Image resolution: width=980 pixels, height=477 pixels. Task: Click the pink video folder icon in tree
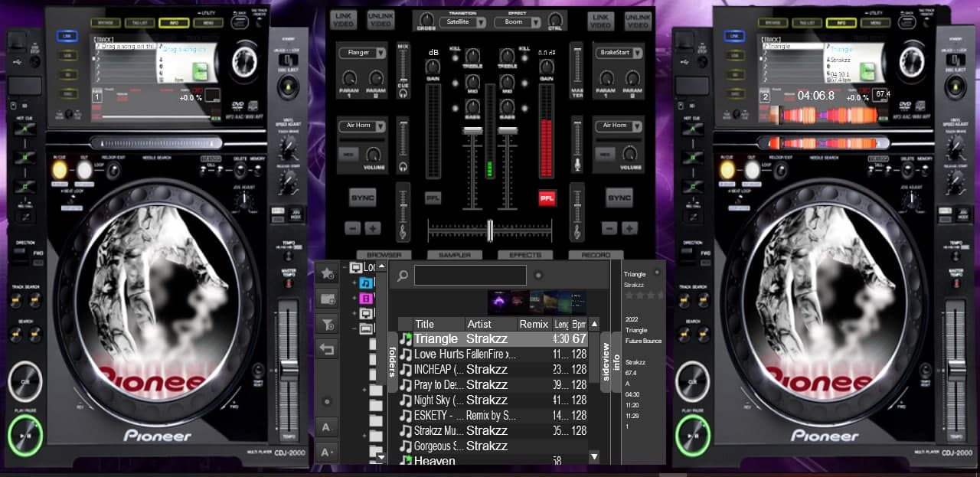pos(366,298)
